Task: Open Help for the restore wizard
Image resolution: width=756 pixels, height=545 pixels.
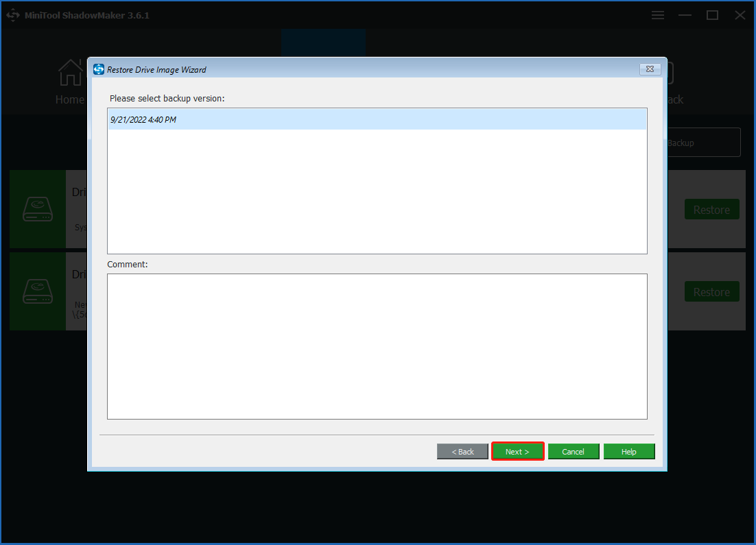Action: (x=628, y=452)
